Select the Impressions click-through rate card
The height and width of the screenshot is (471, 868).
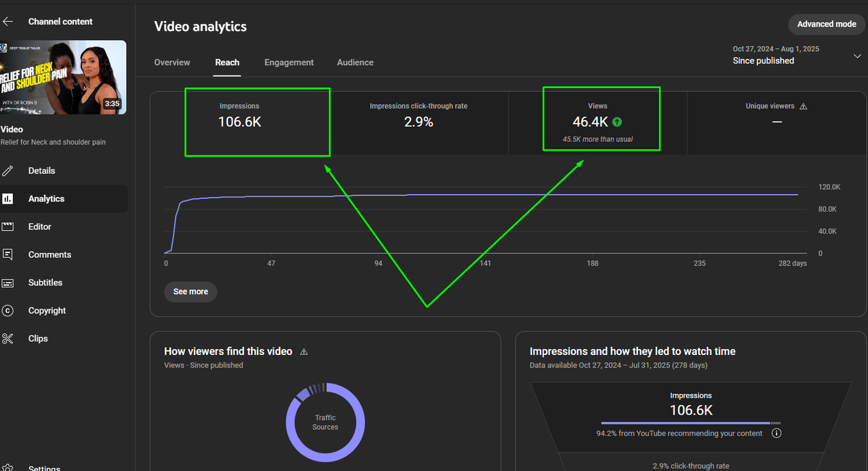pos(418,122)
